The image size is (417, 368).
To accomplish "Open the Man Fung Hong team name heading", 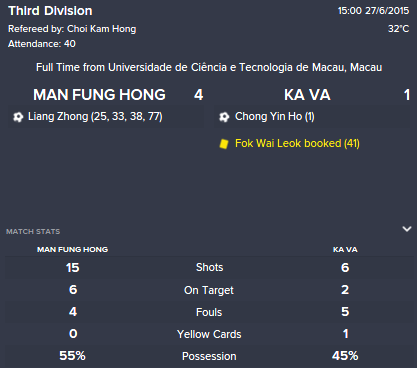I will click(99, 95).
